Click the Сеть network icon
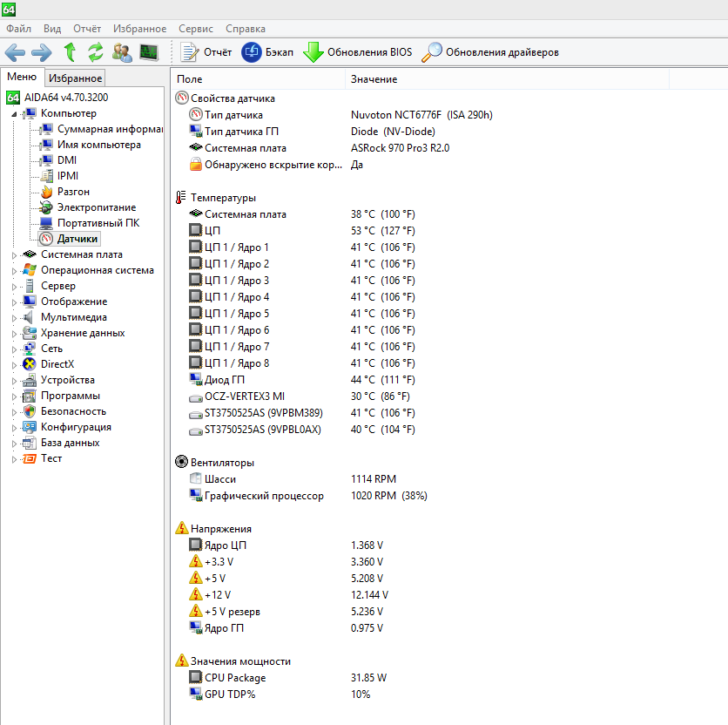 pos(30,349)
